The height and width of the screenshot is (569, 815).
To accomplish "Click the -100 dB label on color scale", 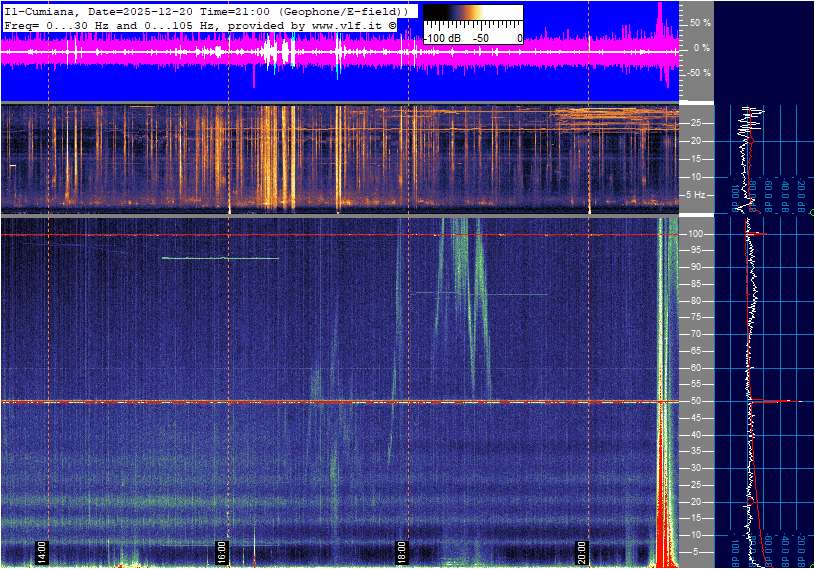I will click(440, 38).
